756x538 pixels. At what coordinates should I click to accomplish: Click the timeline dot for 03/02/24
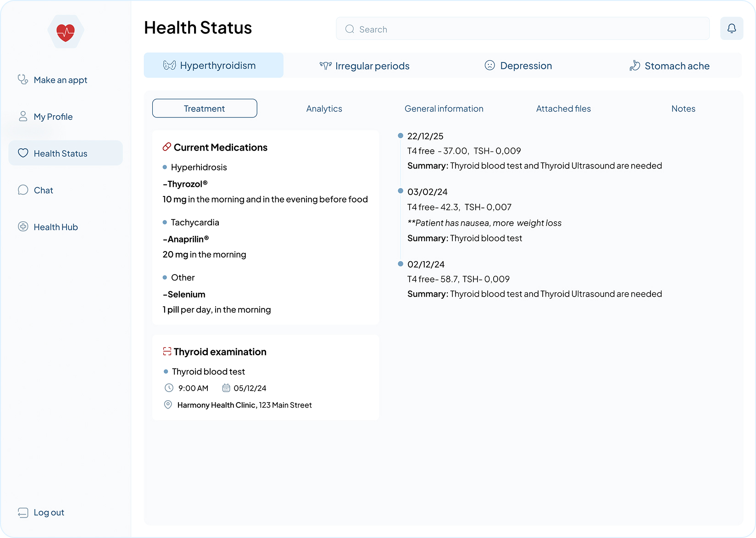[x=400, y=190]
